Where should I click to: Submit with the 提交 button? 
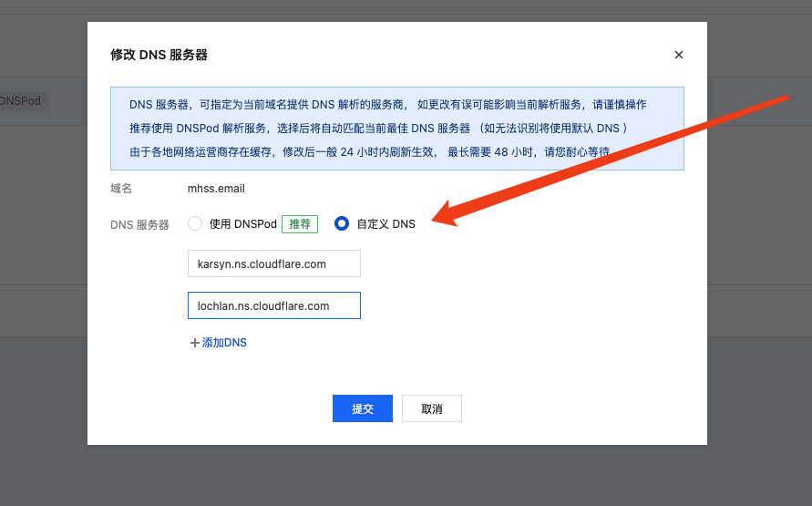[x=363, y=408]
